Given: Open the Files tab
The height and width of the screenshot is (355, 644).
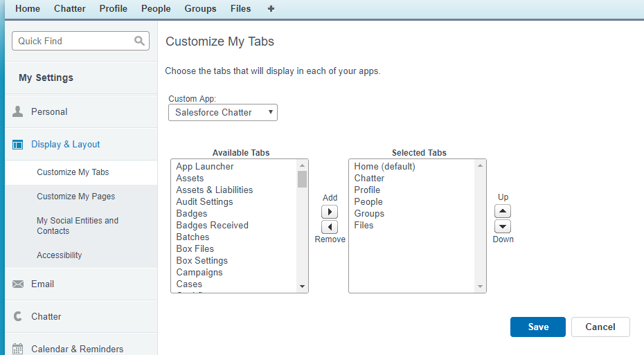Looking at the screenshot, I should (241, 8).
